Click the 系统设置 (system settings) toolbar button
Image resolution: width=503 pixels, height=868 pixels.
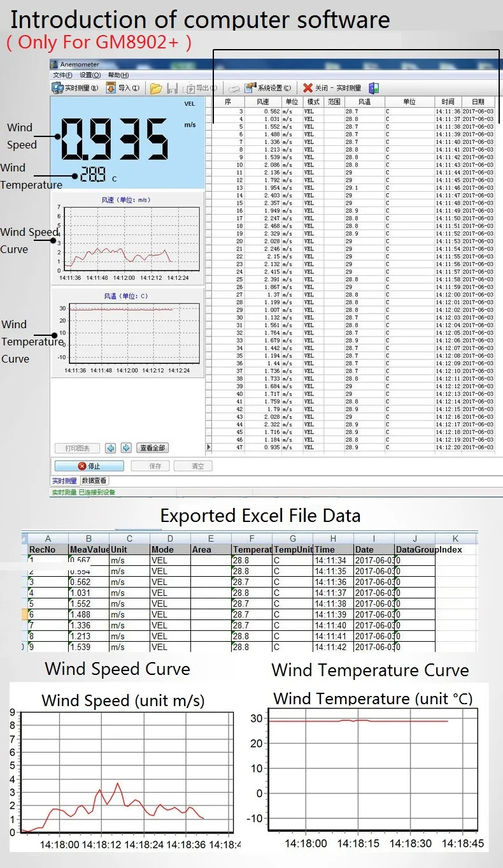click(x=268, y=88)
